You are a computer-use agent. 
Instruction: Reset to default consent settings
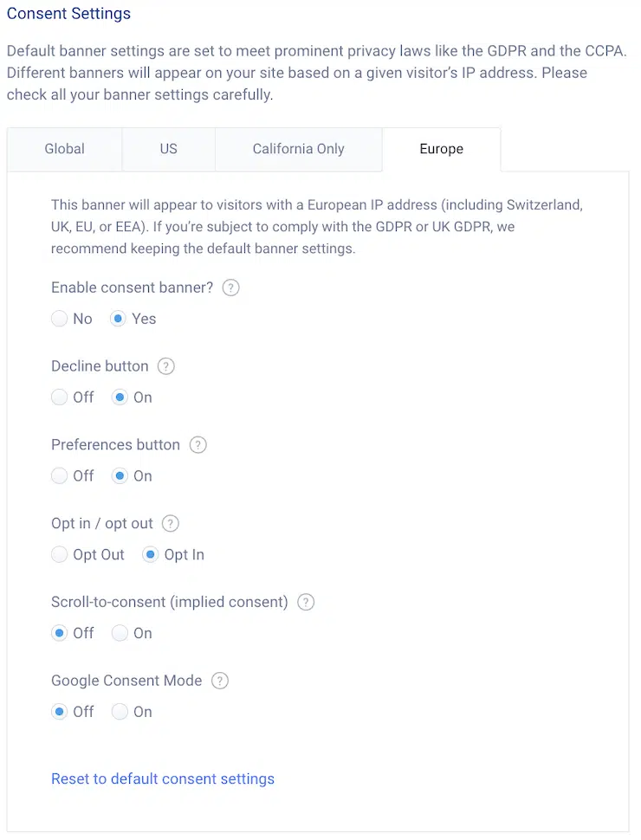pos(163,779)
